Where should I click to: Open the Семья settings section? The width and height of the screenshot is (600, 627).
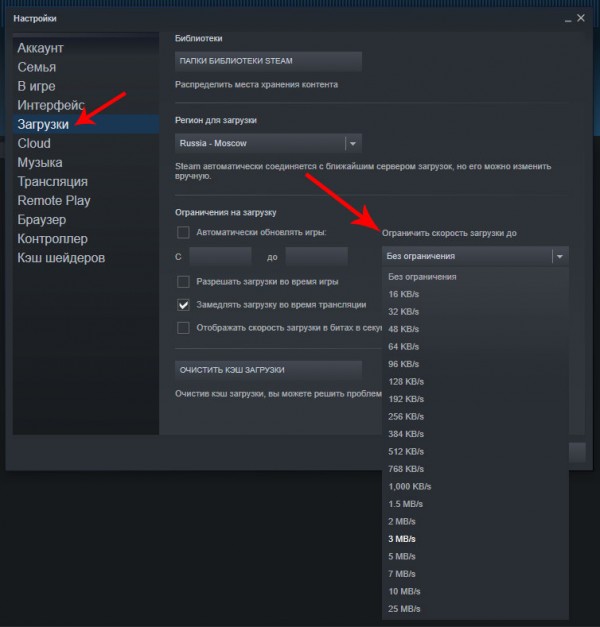[x=86, y=67]
